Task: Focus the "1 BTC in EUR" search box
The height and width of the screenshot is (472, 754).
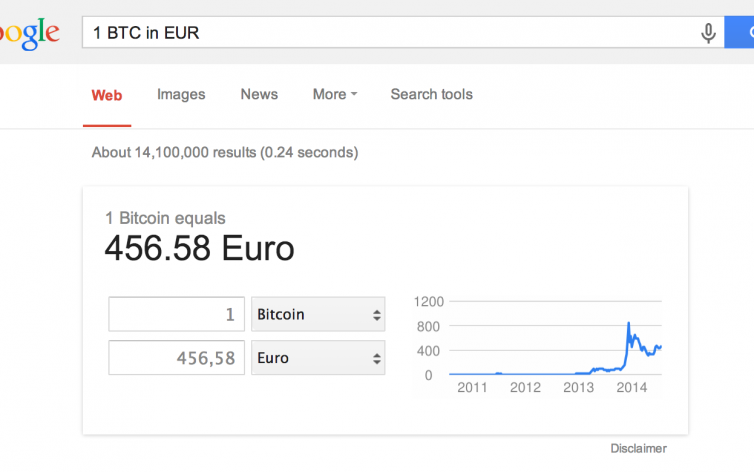Action: pyautogui.click(x=390, y=33)
